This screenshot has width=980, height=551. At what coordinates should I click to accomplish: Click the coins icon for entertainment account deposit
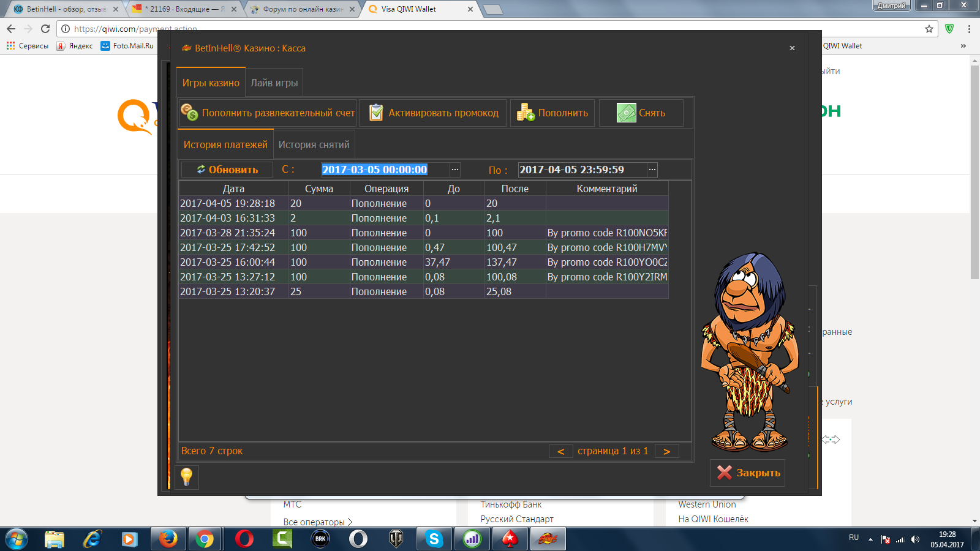coord(189,113)
